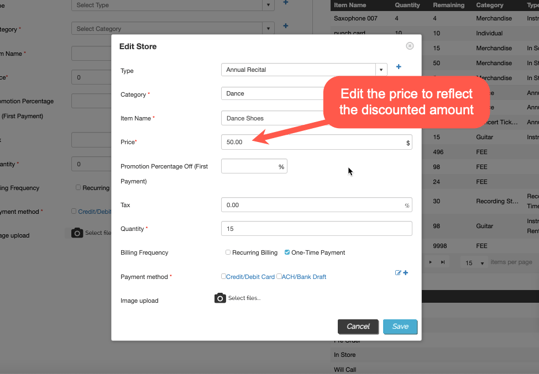Click the camera icon in Edit Store dialog
The height and width of the screenshot is (374, 539).
click(220, 298)
